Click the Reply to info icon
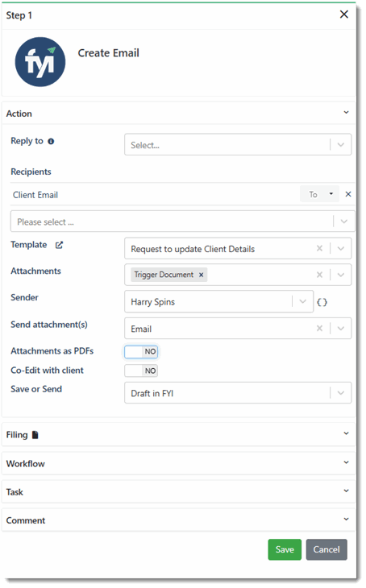 click(51, 142)
